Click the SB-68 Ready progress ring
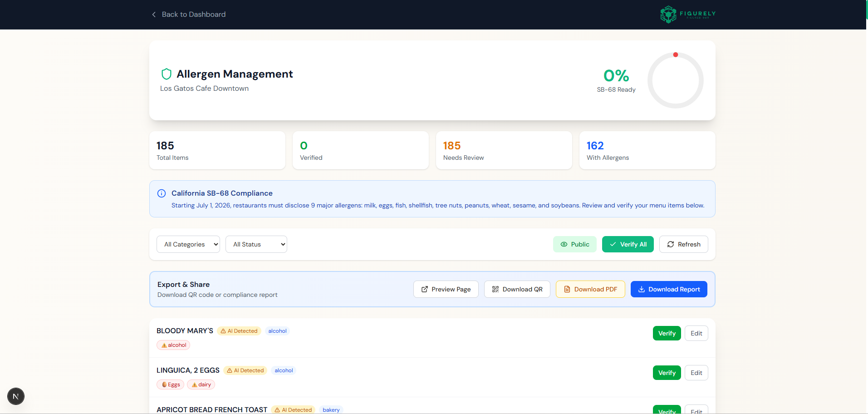The height and width of the screenshot is (414, 868). [x=675, y=80]
